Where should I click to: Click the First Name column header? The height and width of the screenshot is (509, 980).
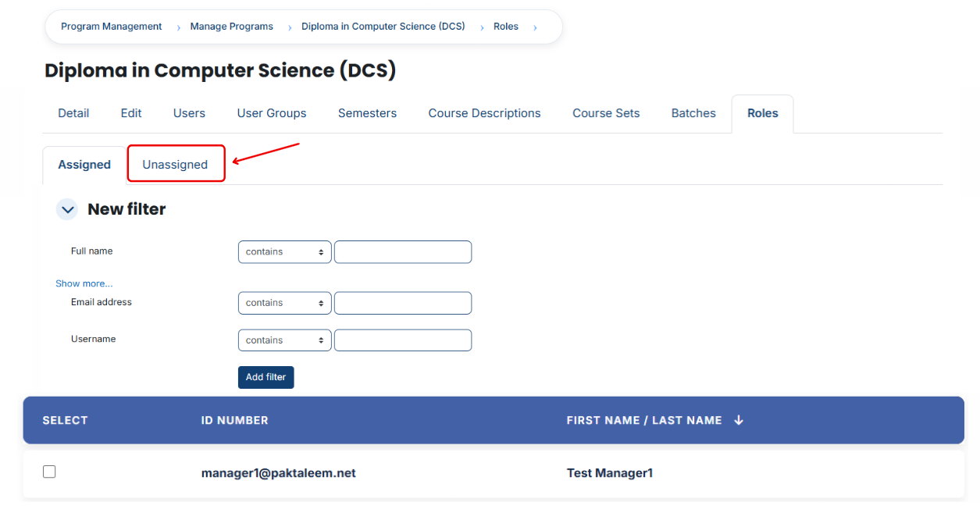pos(603,420)
